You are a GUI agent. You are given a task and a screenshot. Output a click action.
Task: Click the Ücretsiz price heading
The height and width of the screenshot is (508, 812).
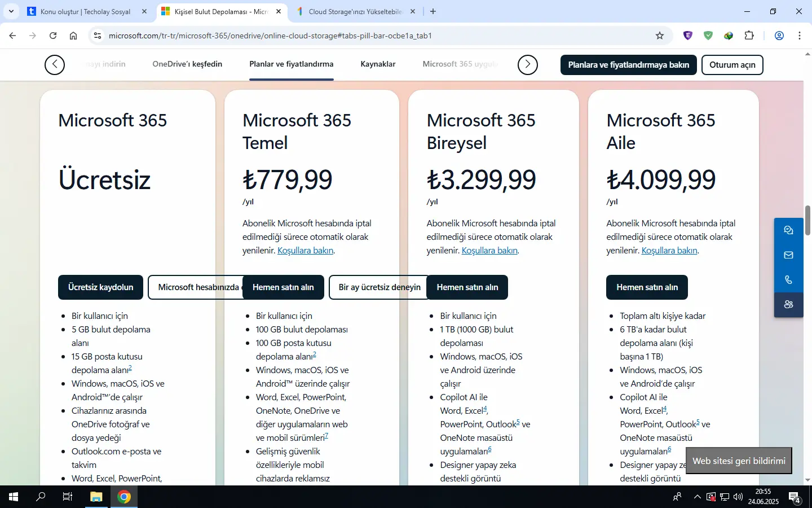[x=104, y=180]
